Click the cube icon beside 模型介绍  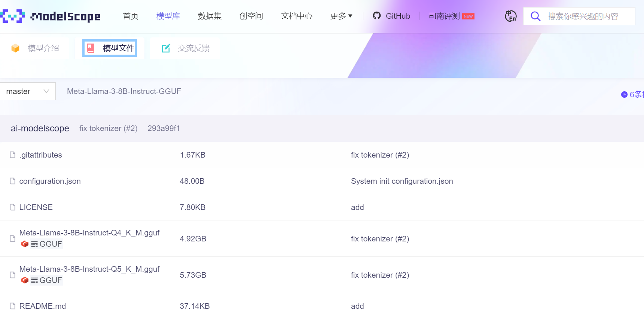pos(15,48)
